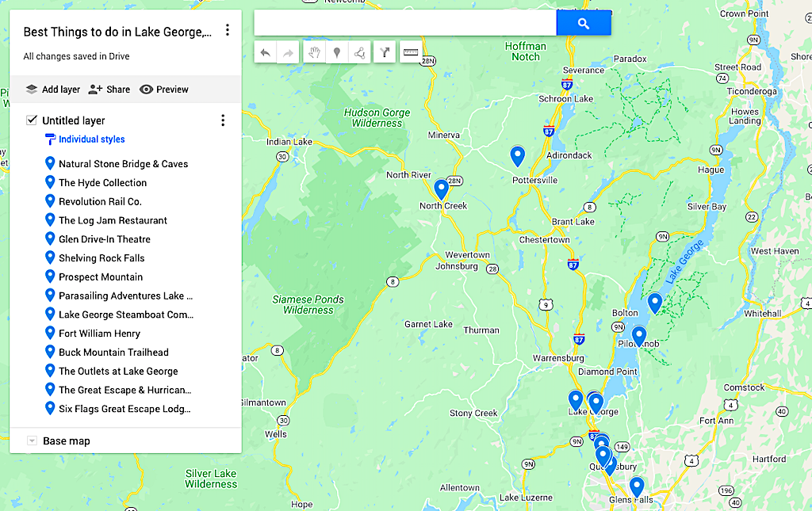
Task: Select The Great Escape & Hurrican... item
Action: click(x=125, y=390)
